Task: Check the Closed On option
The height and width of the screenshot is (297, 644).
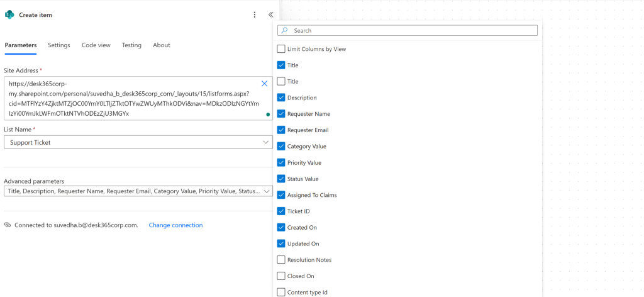Action: click(x=281, y=276)
